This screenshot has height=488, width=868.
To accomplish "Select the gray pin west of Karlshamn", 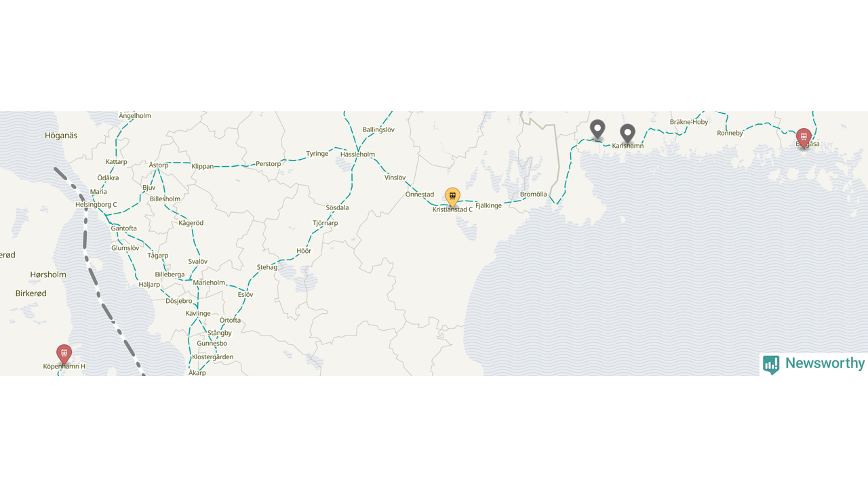I will [597, 129].
